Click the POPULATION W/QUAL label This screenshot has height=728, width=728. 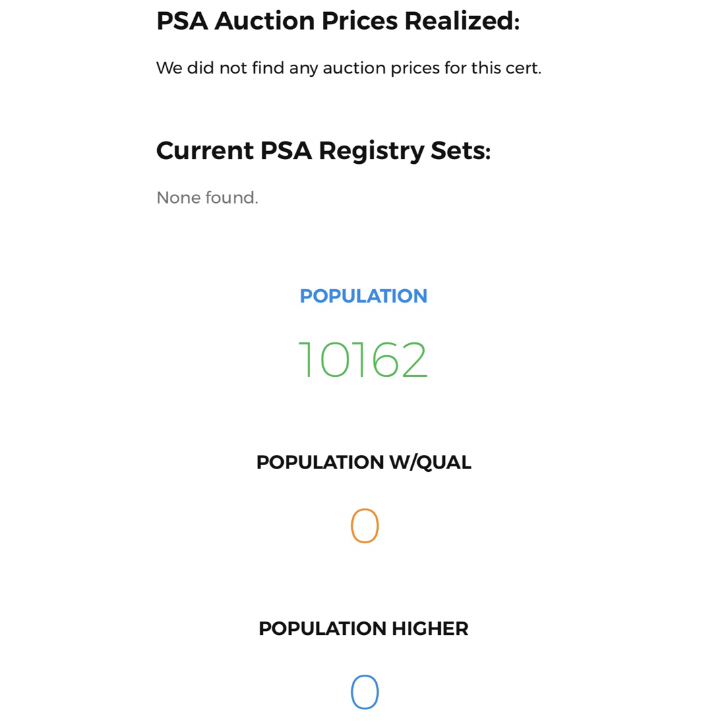click(x=363, y=462)
